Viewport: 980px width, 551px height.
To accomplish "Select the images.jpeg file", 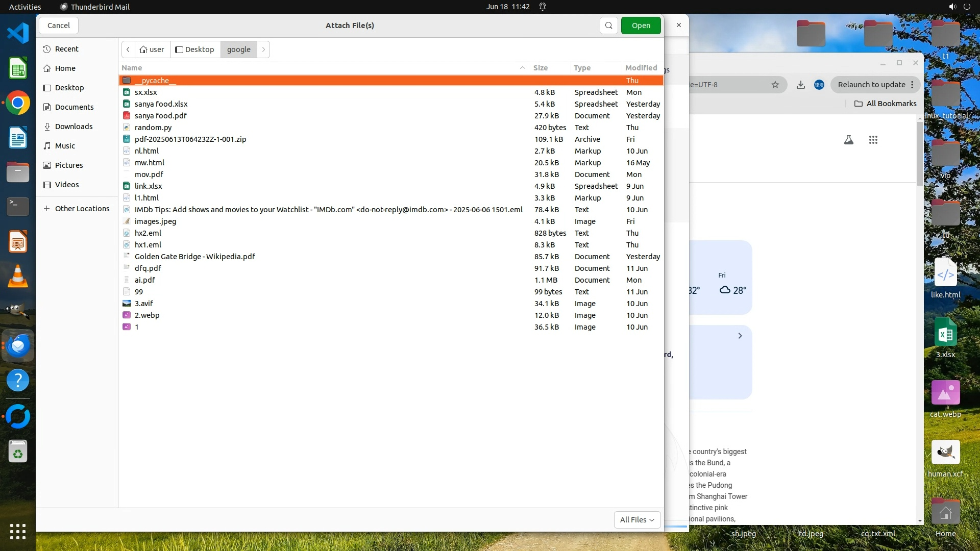I will click(x=155, y=221).
